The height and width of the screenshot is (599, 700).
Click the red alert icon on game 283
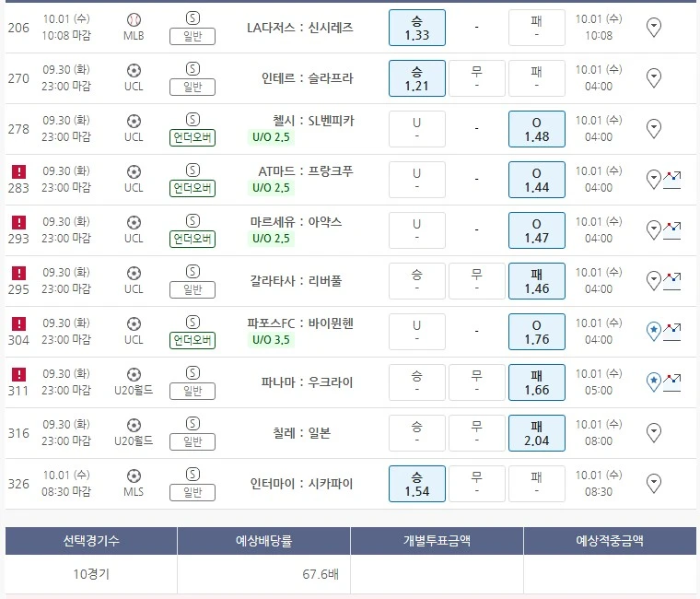pos(18,171)
